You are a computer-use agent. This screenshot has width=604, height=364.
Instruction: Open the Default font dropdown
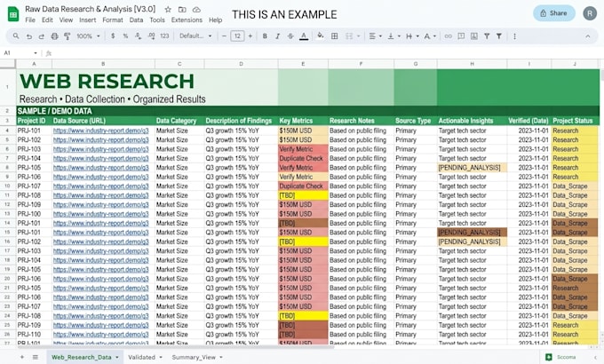[195, 36]
